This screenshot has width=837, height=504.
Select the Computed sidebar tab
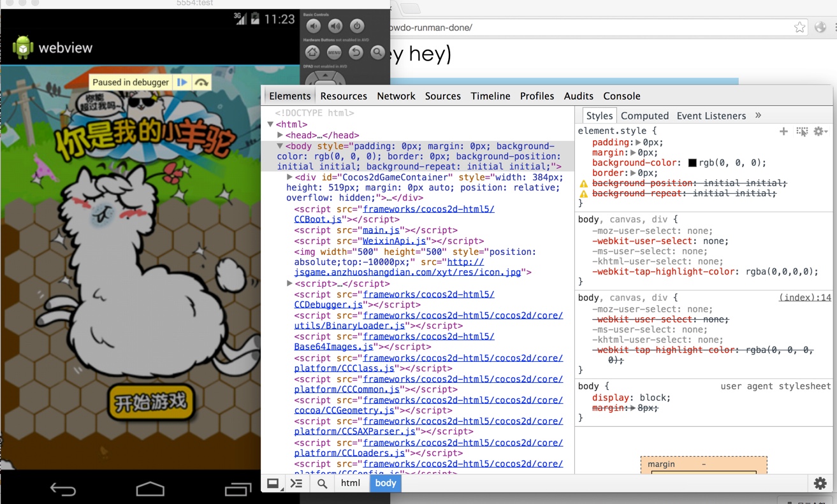644,115
